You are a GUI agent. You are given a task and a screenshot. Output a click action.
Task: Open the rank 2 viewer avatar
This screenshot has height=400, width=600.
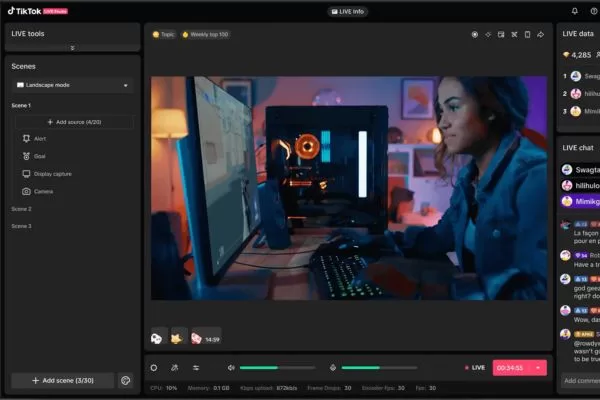pyautogui.click(x=576, y=94)
